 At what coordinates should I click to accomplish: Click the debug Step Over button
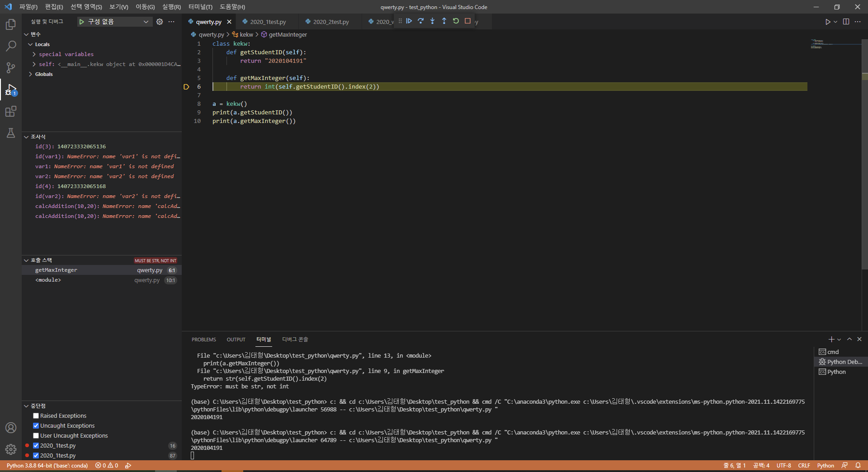click(x=421, y=21)
